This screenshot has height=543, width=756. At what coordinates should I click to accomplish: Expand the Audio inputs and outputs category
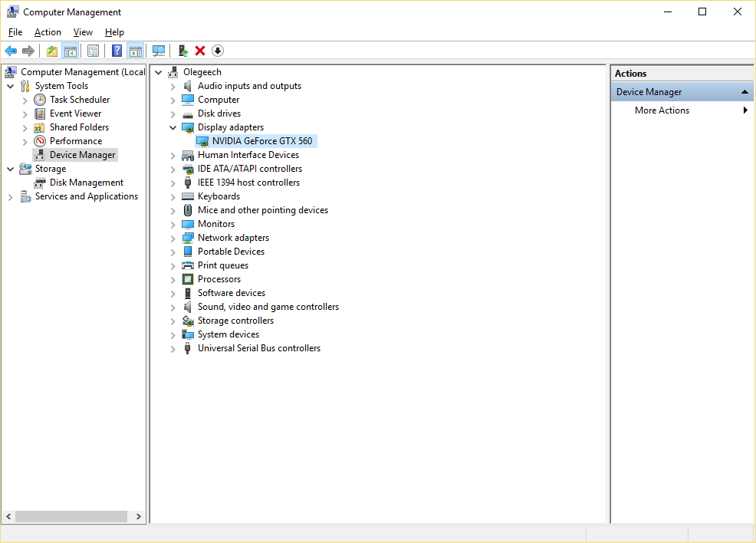coord(173,87)
